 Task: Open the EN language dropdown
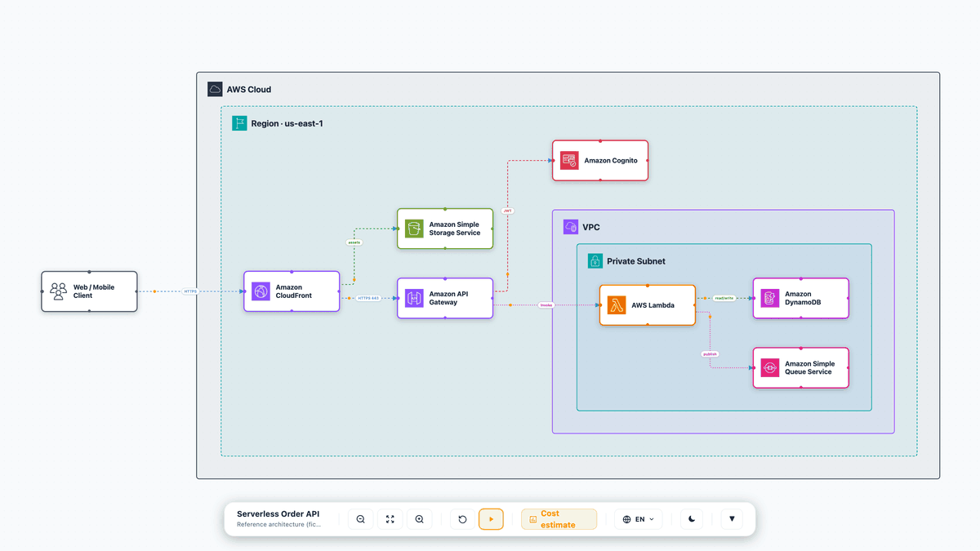(x=639, y=519)
